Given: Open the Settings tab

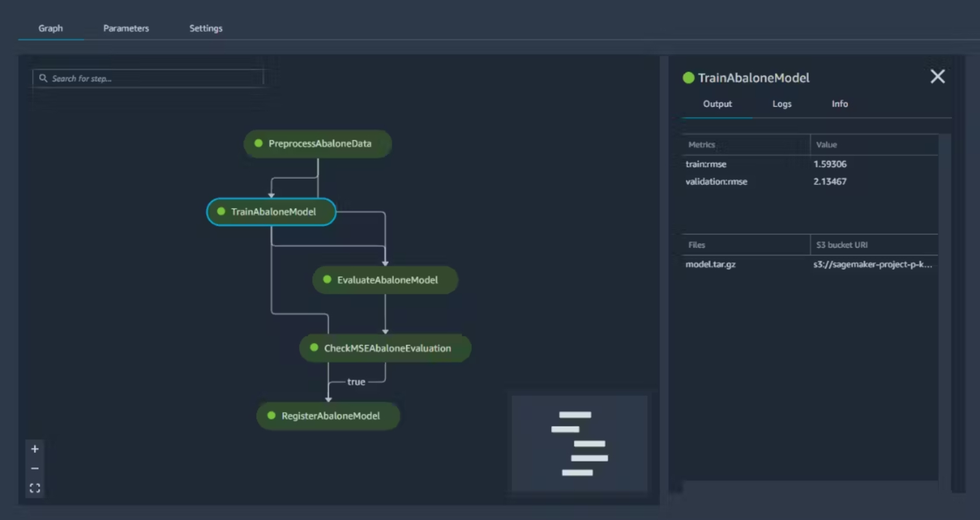Looking at the screenshot, I should point(206,29).
